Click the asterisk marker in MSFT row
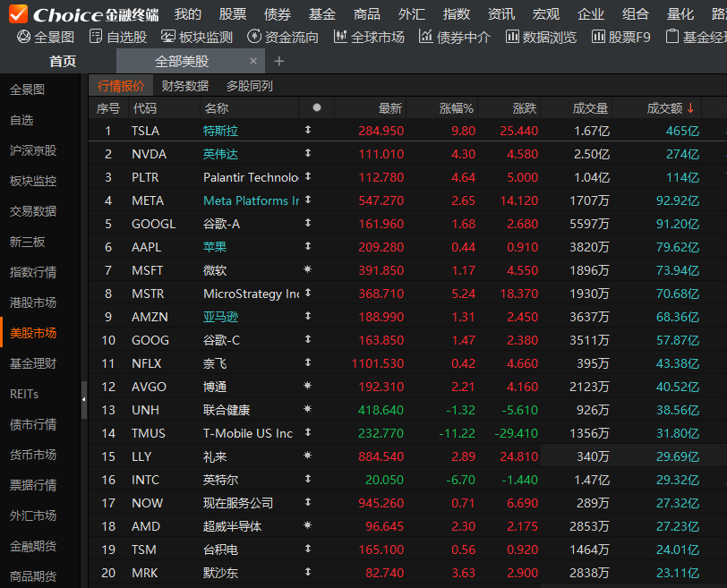The height and width of the screenshot is (588, 727). coord(308,270)
